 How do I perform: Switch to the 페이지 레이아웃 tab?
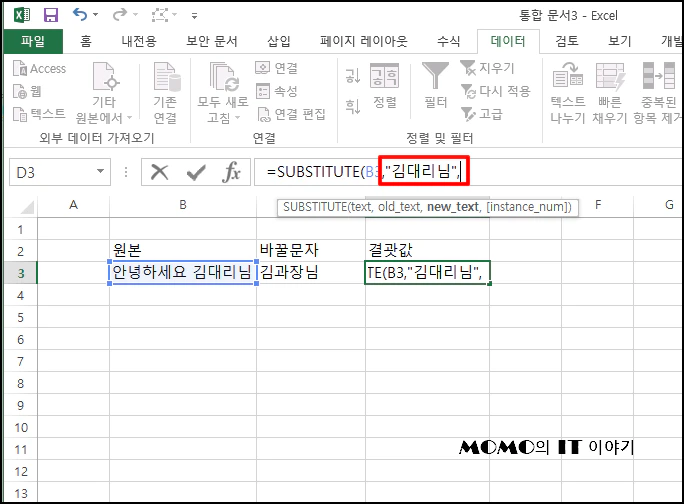coord(363,41)
